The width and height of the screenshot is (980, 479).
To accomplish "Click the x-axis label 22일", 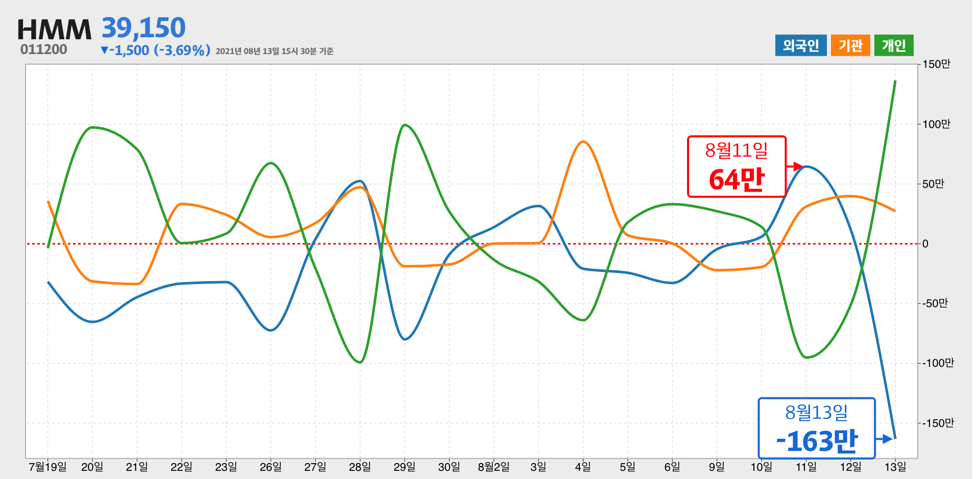I will pyautogui.click(x=181, y=467).
